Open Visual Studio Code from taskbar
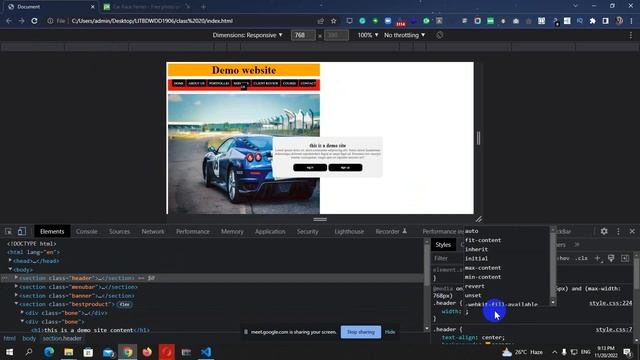 tap(206, 351)
